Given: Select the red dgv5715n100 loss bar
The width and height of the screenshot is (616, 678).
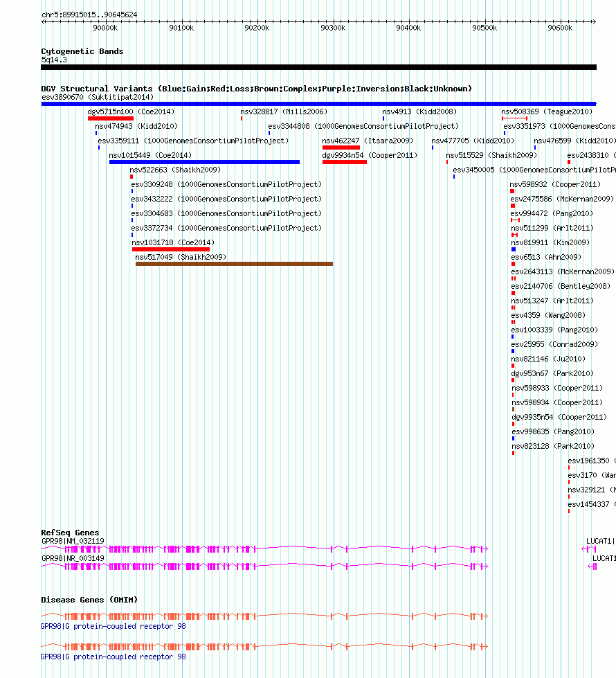Looking at the screenshot, I should (111, 118).
